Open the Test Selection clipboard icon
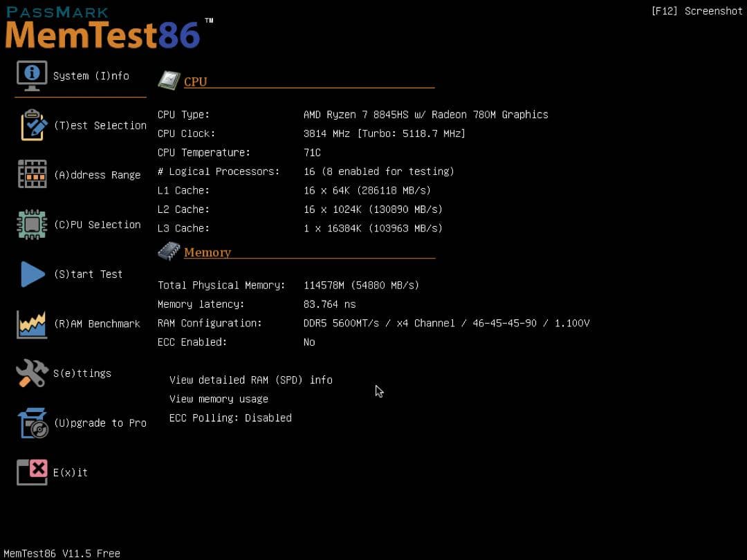Screen dimensions: 747x560 (33, 125)
